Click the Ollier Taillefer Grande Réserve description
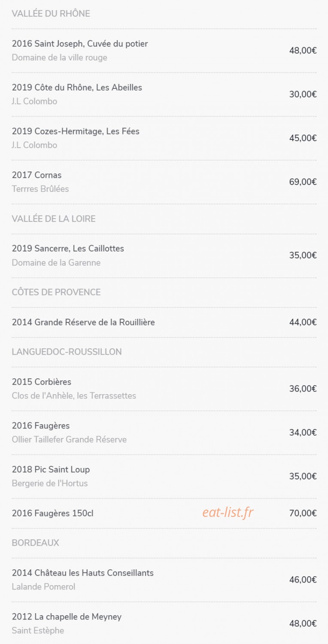The image size is (328, 644). coord(69,440)
